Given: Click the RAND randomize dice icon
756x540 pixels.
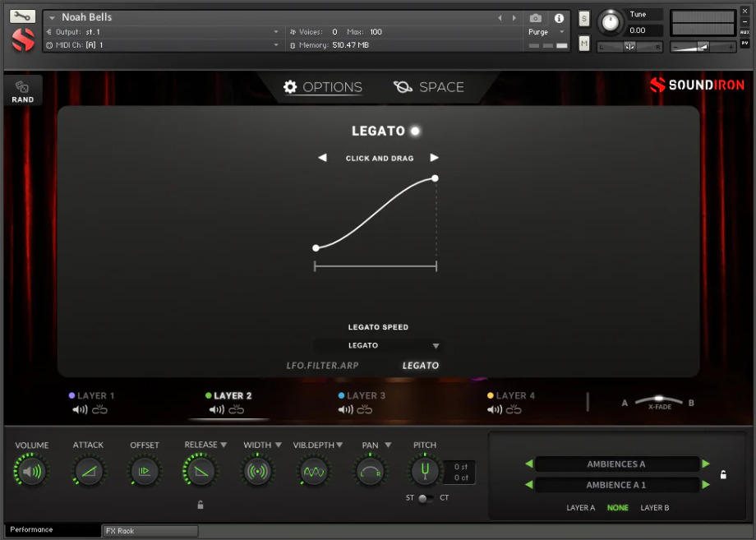Looking at the screenshot, I should (x=22, y=87).
